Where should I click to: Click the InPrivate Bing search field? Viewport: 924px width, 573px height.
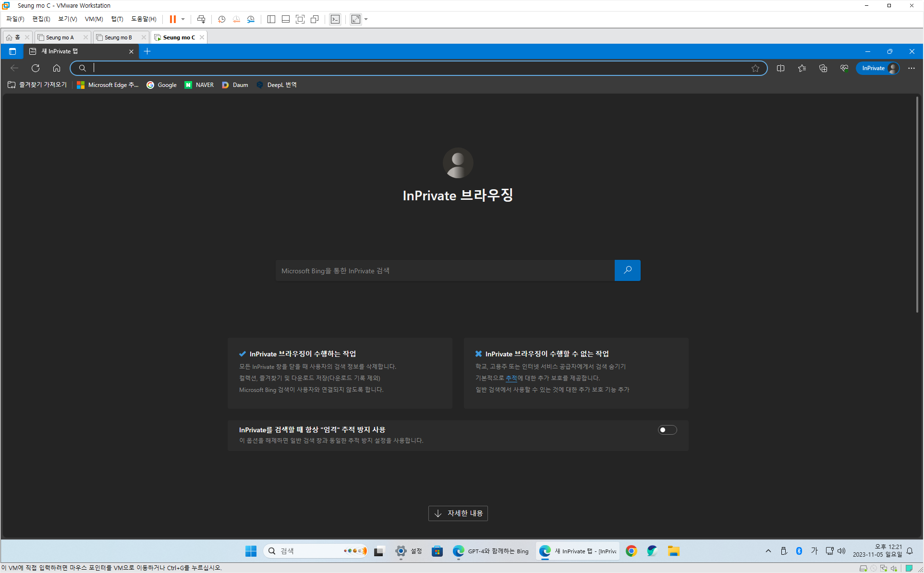coord(445,271)
